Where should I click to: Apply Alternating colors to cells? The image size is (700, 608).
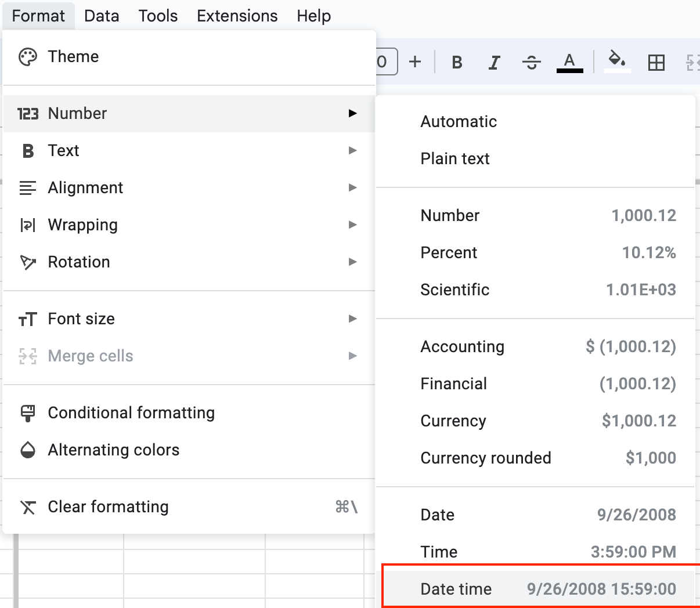tap(114, 450)
